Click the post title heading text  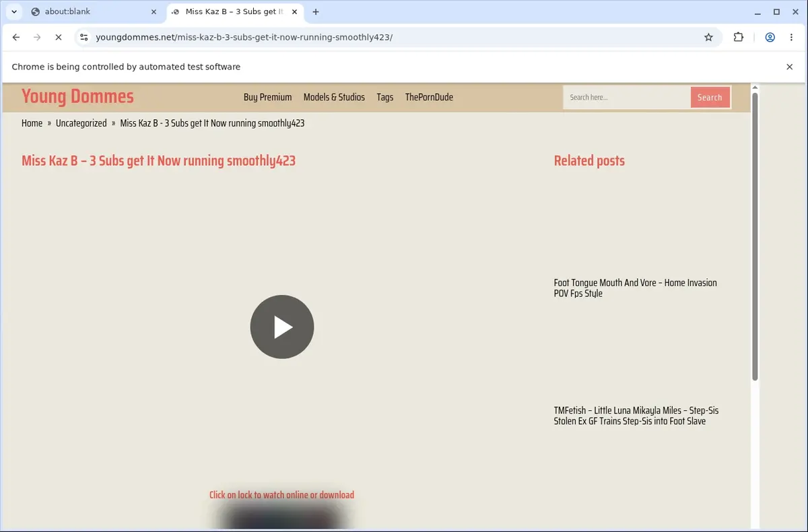(158, 160)
